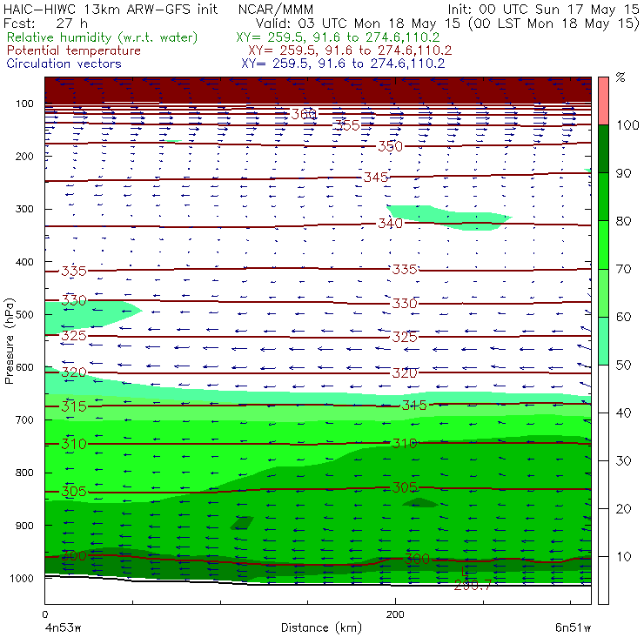Click the 'Distance (km)' horizontal axis title
This screenshot has height=644, width=644.
coord(321,628)
